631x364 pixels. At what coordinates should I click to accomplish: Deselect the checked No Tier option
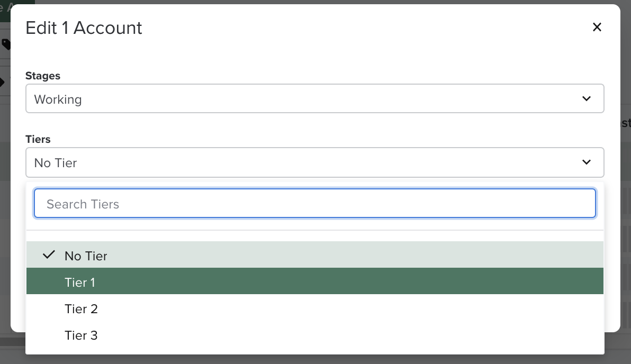coord(85,256)
